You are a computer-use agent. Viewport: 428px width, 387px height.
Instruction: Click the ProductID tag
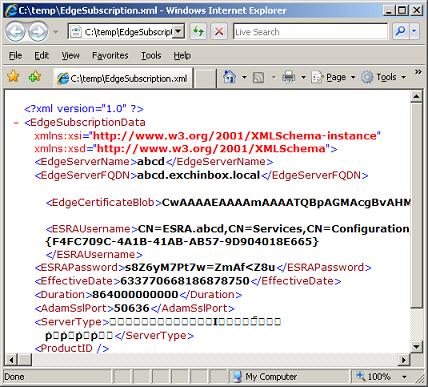coord(72,348)
